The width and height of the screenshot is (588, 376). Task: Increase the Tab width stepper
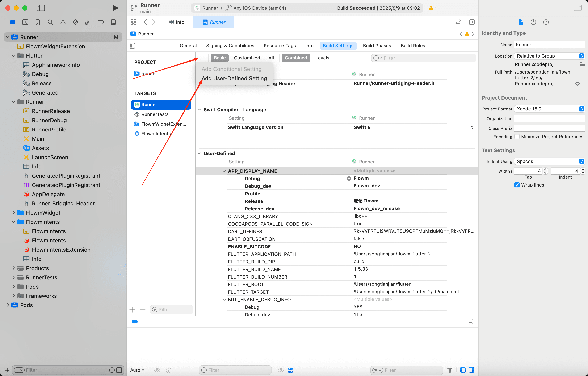click(545, 169)
